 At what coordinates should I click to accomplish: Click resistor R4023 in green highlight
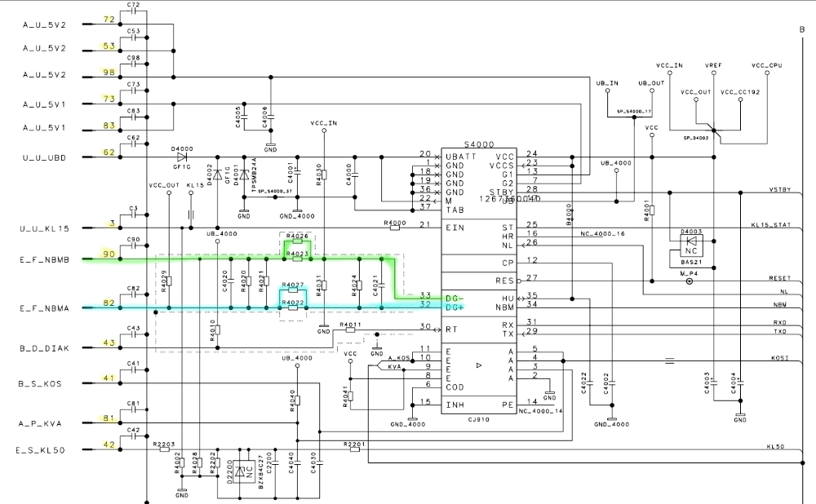pyautogui.click(x=299, y=259)
